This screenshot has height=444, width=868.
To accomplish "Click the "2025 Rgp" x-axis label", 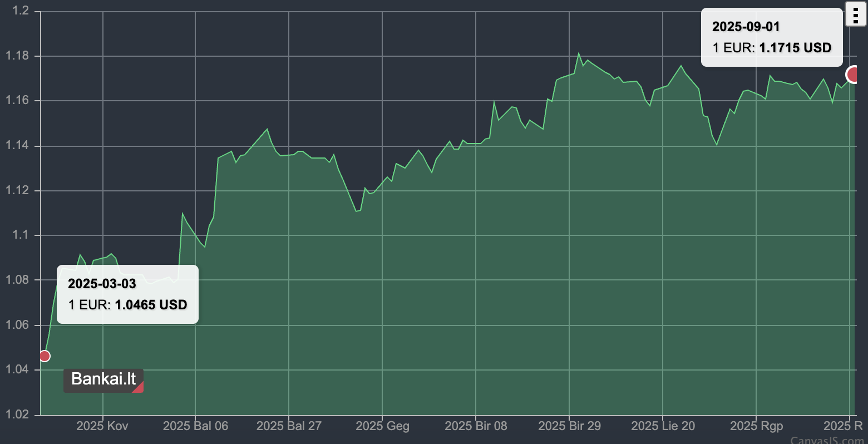I will [x=756, y=426].
